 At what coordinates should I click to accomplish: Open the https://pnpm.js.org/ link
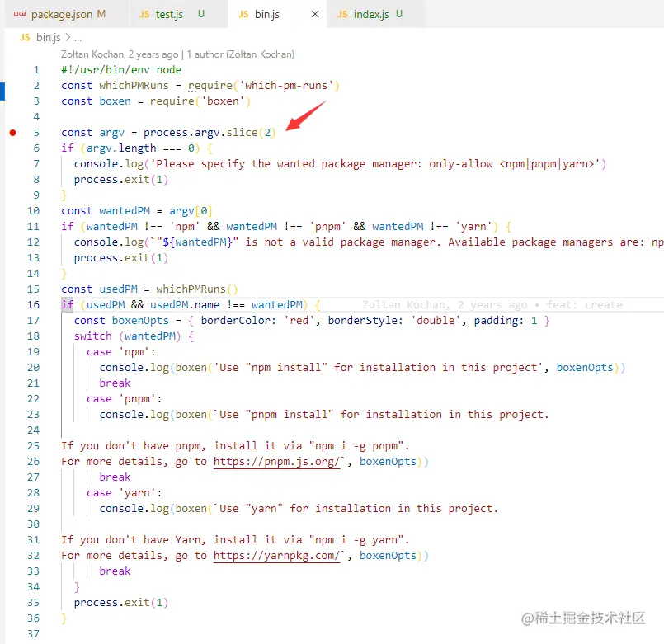tap(276, 461)
